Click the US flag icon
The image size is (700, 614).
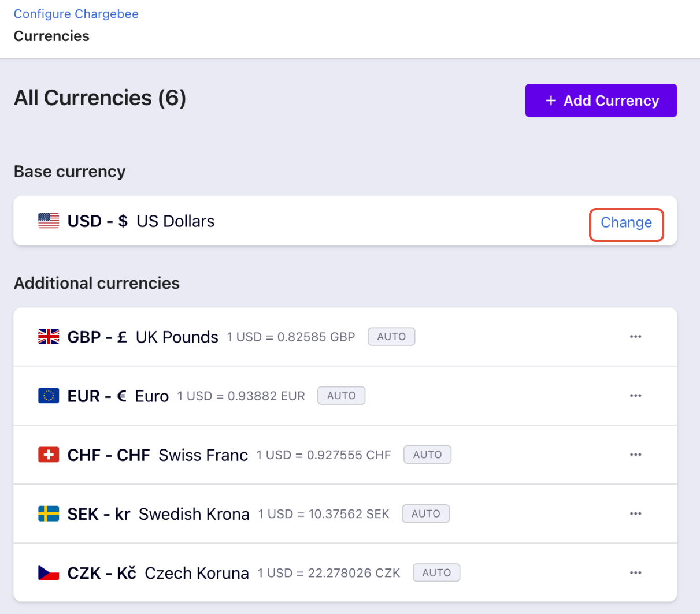(49, 221)
